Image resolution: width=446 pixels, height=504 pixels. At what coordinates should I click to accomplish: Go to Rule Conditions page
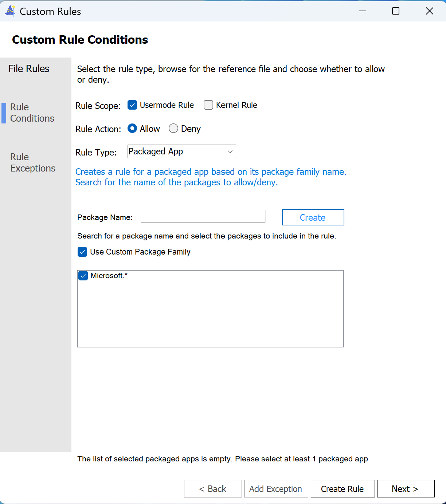[32, 113]
